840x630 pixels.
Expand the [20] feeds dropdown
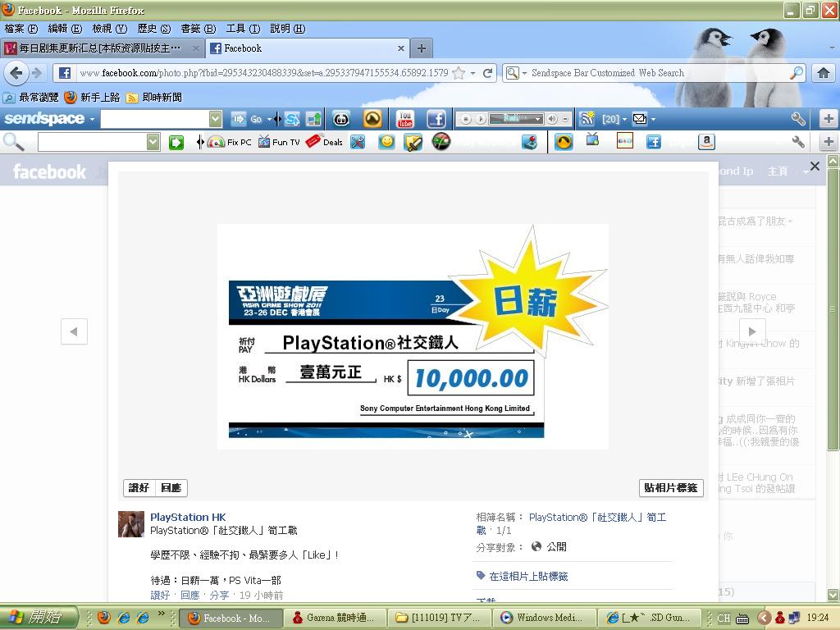click(x=624, y=120)
